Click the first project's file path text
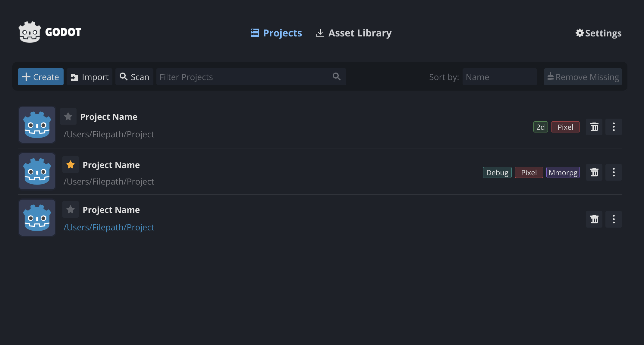 coord(109,134)
